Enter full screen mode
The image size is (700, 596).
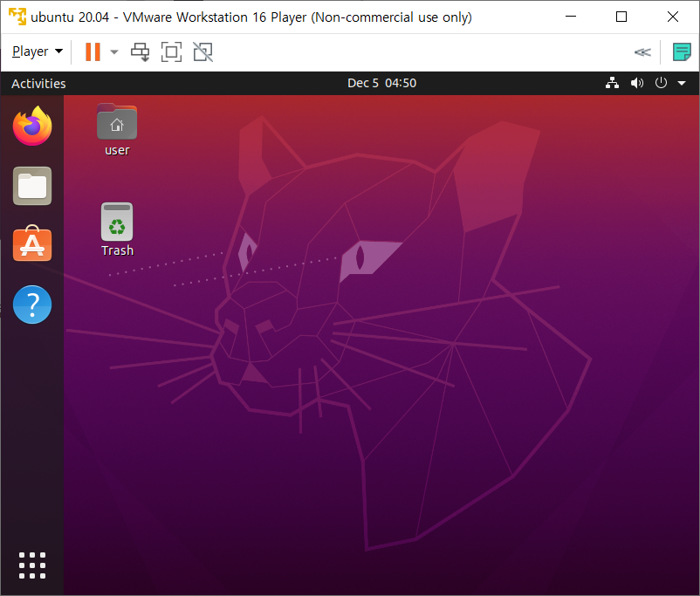pyautogui.click(x=171, y=51)
